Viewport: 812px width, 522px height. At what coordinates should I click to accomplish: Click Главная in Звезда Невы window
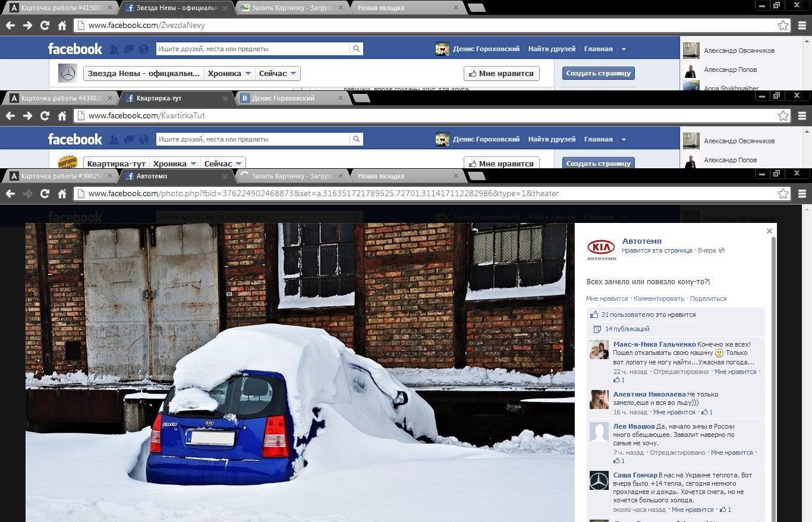click(598, 49)
